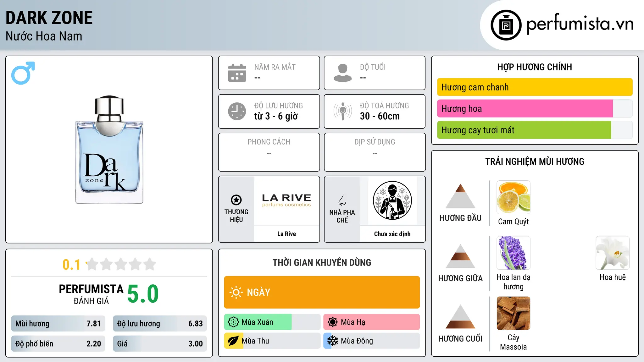Image resolution: width=644 pixels, height=362 pixels.
Task: Click the HỢP HƯƠNG CHÍNH heading
Action: (535, 67)
